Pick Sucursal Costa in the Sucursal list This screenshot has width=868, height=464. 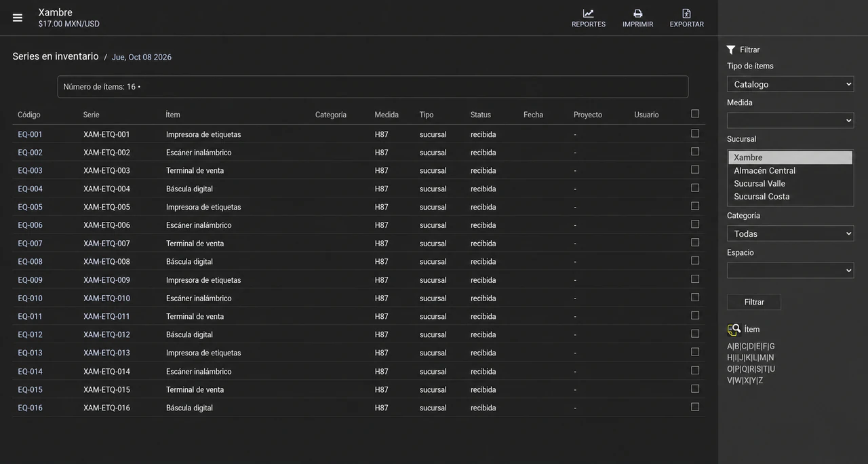click(790, 196)
